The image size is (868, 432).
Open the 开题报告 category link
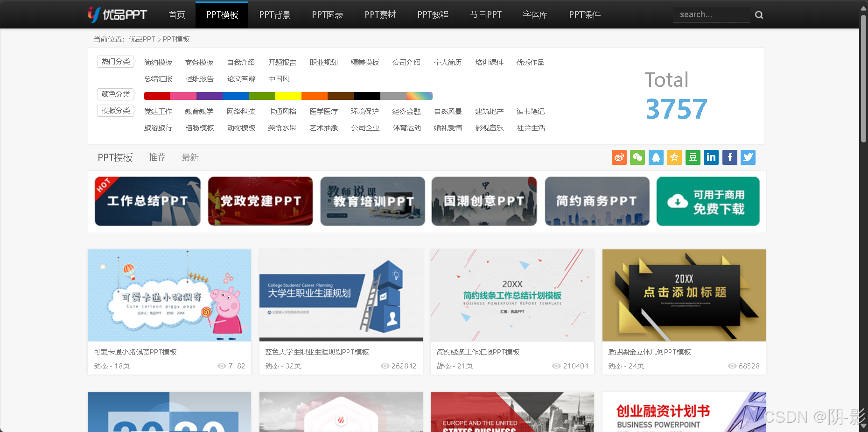coord(282,63)
